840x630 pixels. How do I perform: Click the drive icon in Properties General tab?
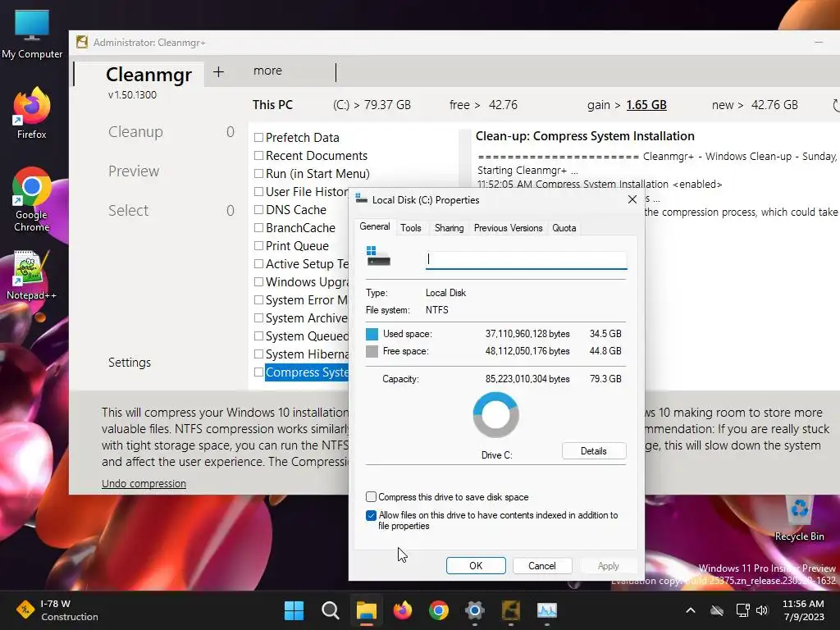378,257
